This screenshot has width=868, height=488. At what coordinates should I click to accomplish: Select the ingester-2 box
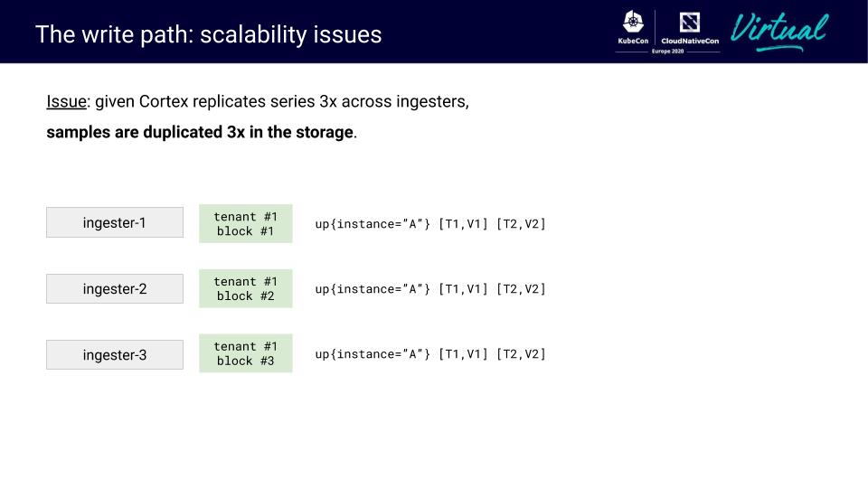115,289
